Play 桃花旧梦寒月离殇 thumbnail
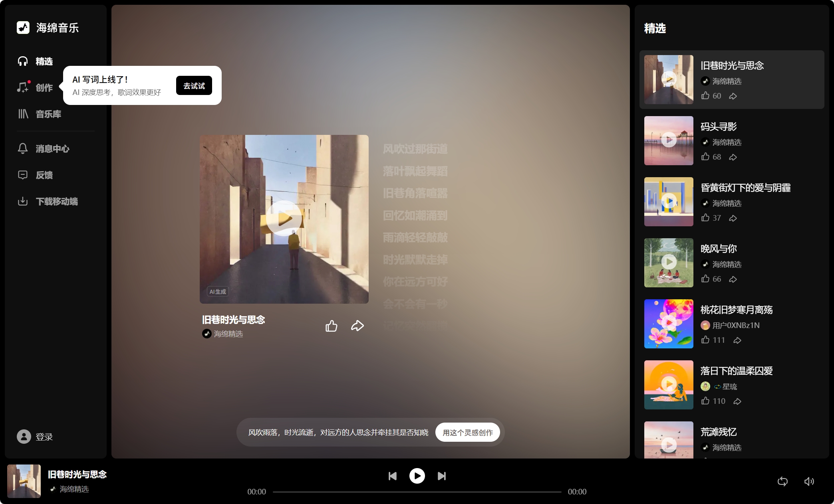The width and height of the screenshot is (834, 504). 669,324
